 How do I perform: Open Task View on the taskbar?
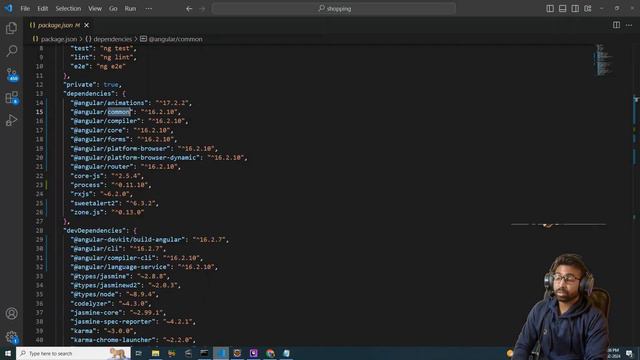coord(139,353)
